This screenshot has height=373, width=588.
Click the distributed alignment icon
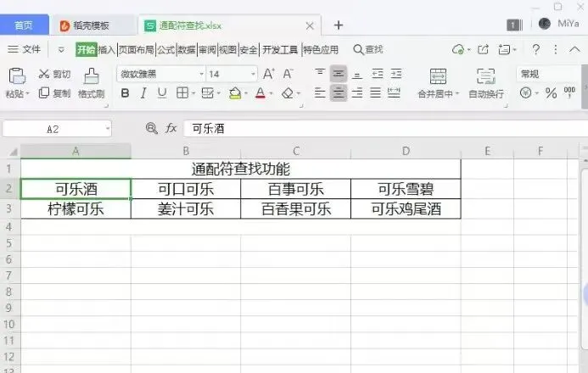(x=394, y=92)
